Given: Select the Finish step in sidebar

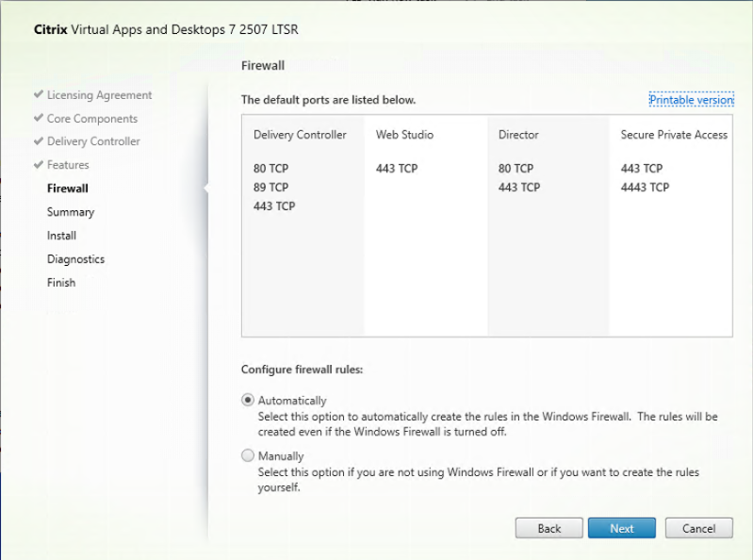Looking at the screenshot, I should pos(61,283).
